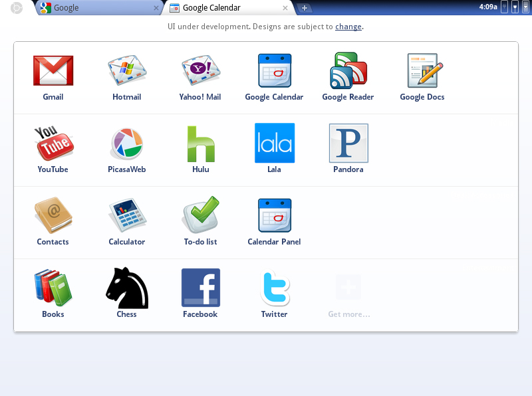Click the 'To-do list' label
Viewport: 532px width, 396px height.
(200, 242)
